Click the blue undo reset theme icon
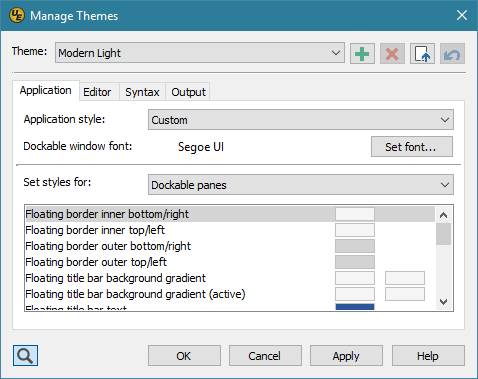This screenshot has width=478, height=379. tap(452, 53)
